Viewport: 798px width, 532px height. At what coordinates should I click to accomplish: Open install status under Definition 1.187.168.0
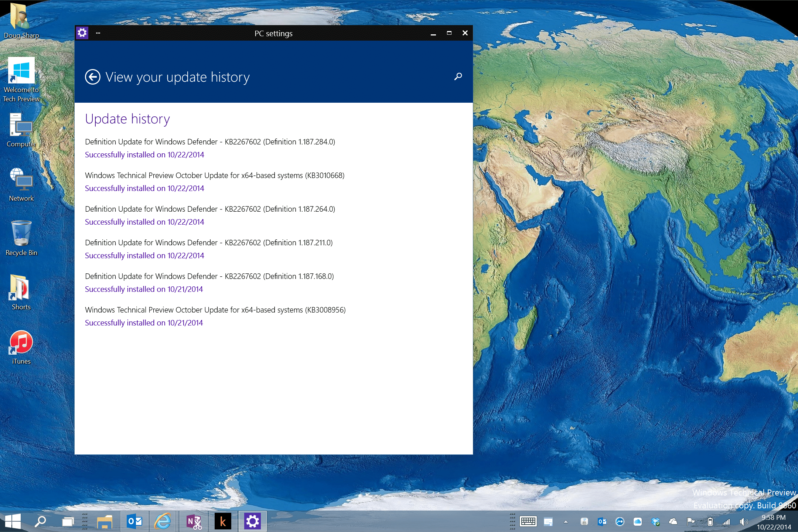click(x=144, y=289)
